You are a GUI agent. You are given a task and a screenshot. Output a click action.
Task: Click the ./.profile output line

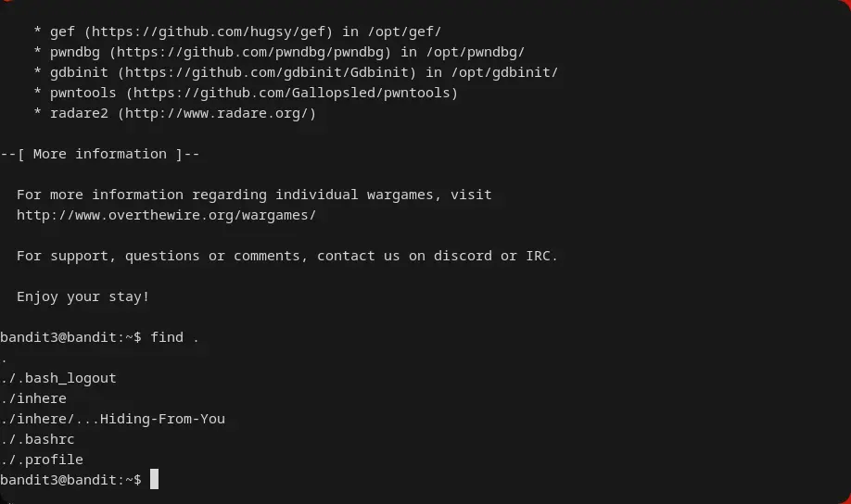click(42, 460)
